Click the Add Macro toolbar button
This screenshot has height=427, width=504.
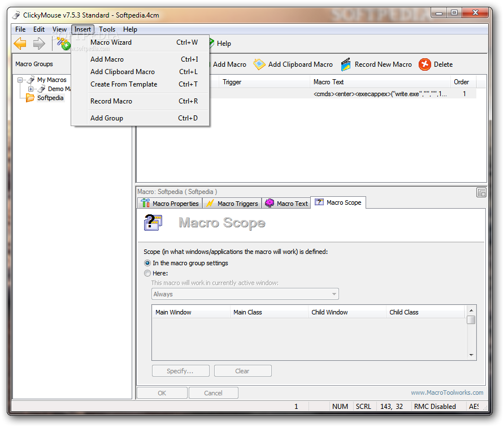229,64
